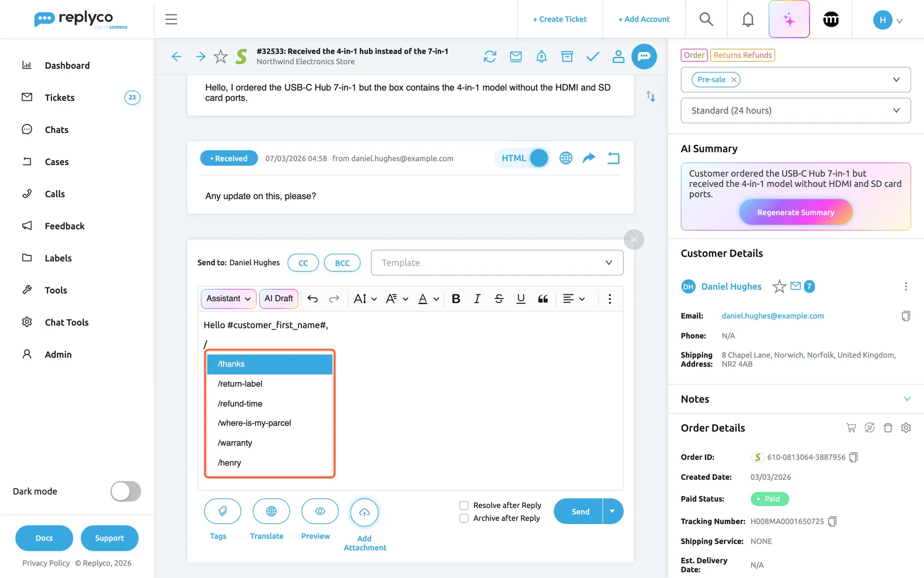
Task: Open Standard (24 hours) SLA dropdown
Action: pos(796,110)
